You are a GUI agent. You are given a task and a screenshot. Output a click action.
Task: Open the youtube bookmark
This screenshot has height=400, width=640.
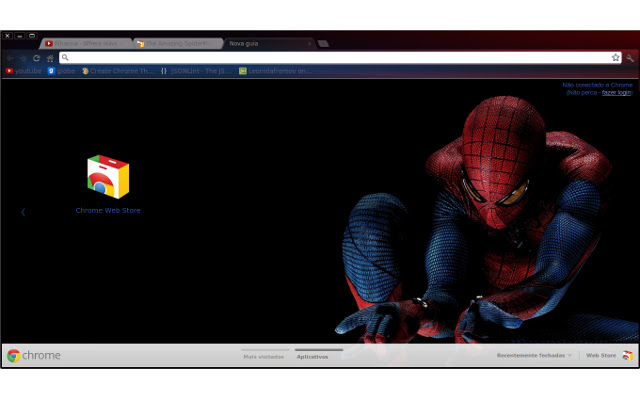pyautogui.click(x=24, y=71)
